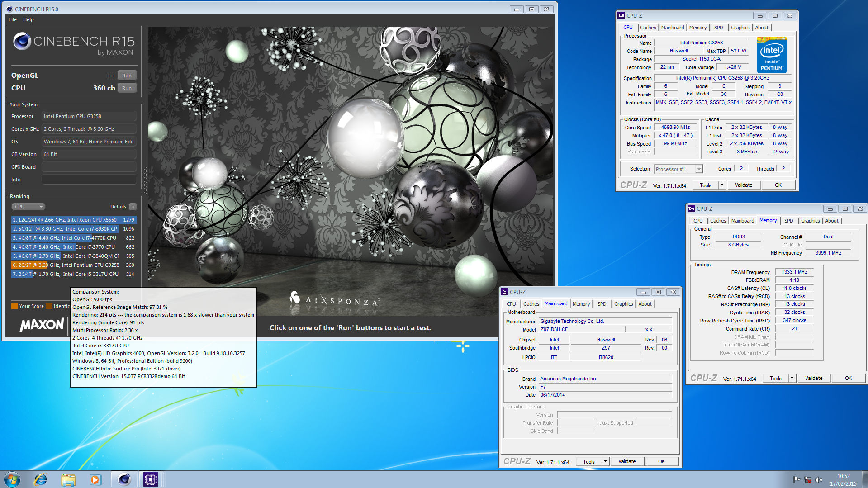Click the Processor name field in Cinebench
This screenshot has height=488, width=868.
coord(89,116)
